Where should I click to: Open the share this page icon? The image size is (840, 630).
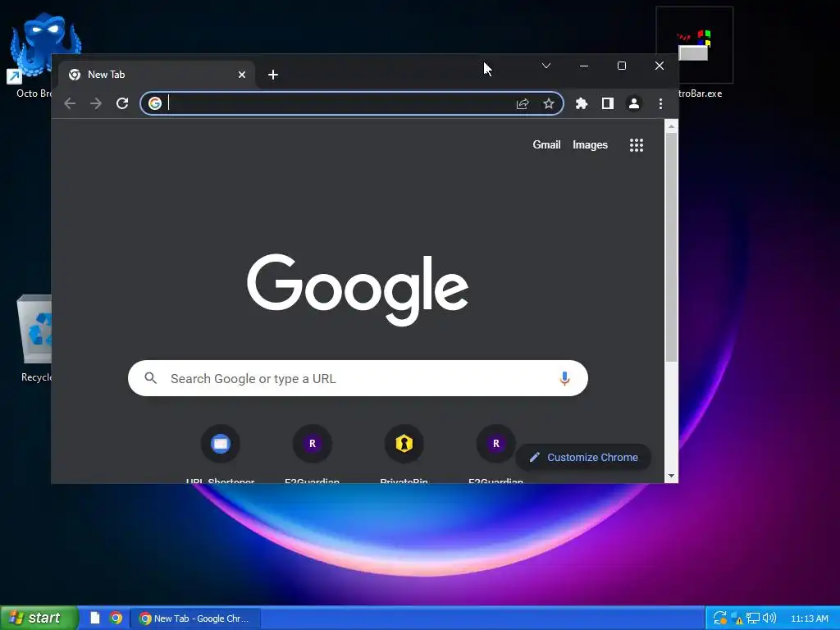pos(523,103)
